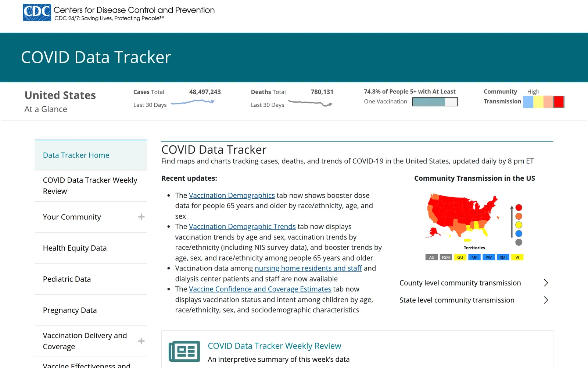Open Pediatric Data sidebar item

pyautogui.click(x=91, y=279)
